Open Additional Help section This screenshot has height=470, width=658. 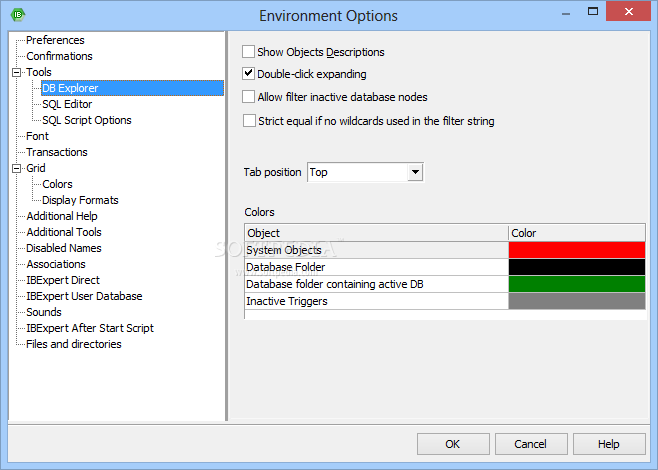click(x=62, y=216)
